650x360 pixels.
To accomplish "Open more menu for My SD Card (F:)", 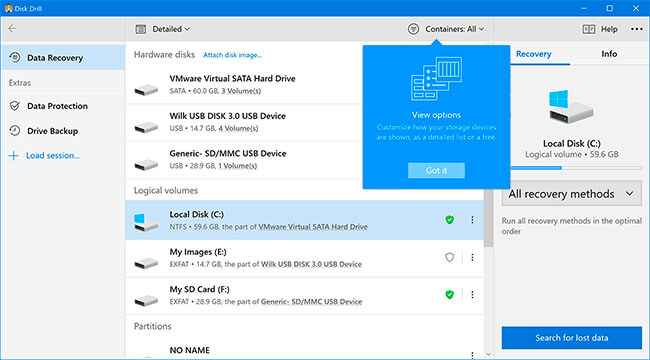I will 472,294.
